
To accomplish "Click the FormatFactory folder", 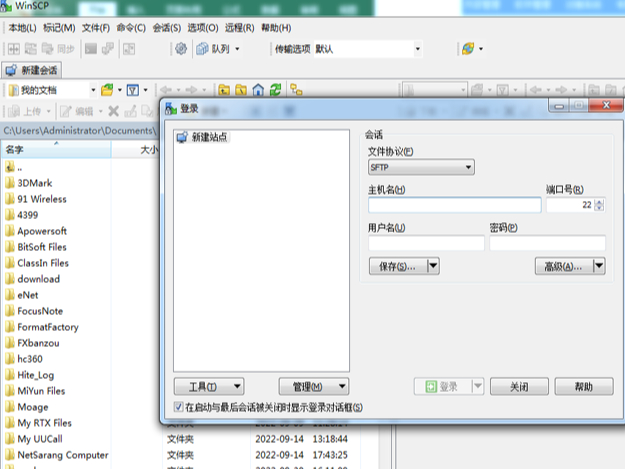I will coord(42,327).
